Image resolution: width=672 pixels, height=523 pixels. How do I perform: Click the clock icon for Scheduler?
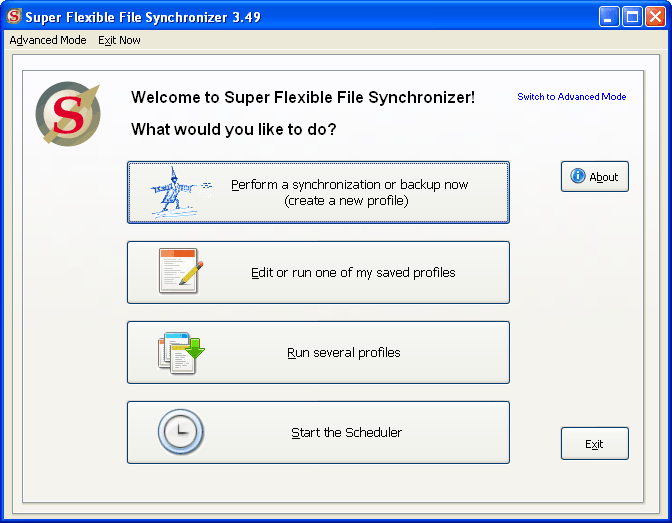click(x=180, y=432)
